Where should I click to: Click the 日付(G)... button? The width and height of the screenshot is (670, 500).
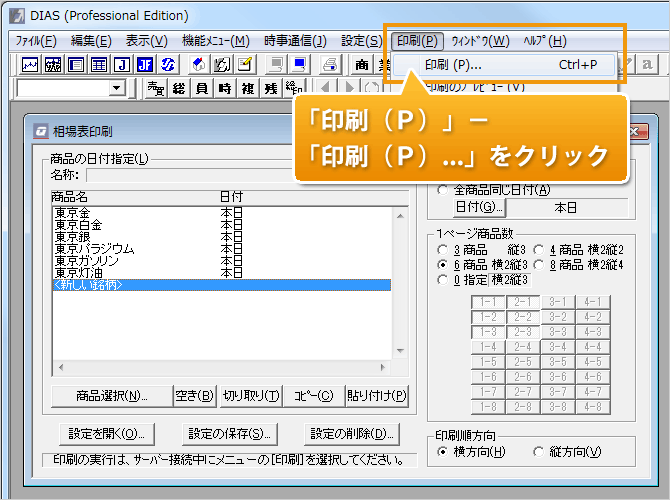click(x=480, y=207)
